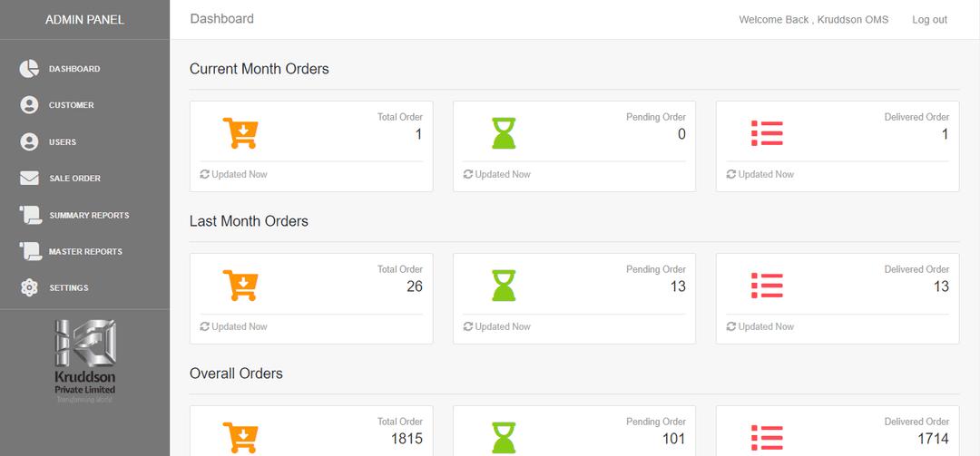Click the Customer person icon in sidebar
The image size is (980, 456).
coord(29,105)
